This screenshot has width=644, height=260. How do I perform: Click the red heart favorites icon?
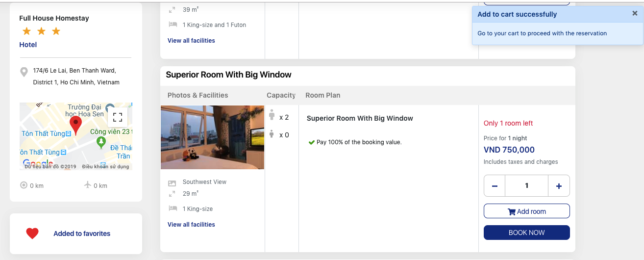tap(32, 234)
